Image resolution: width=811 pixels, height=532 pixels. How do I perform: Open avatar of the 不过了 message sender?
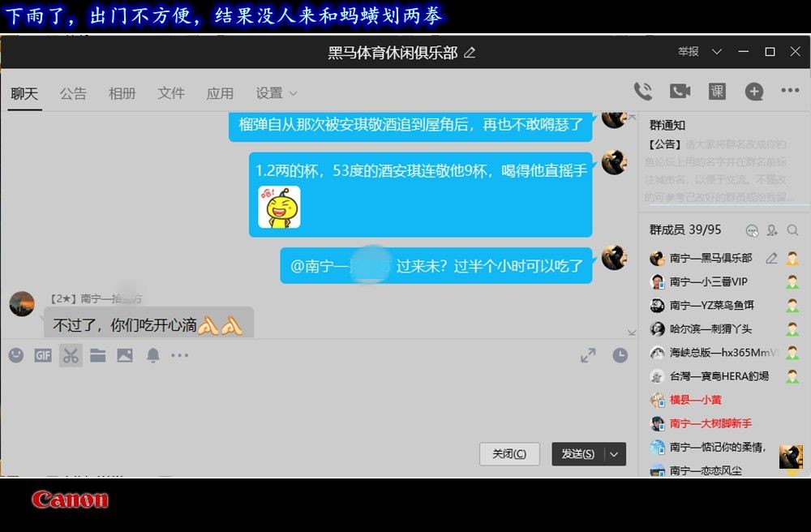(22, 304)
